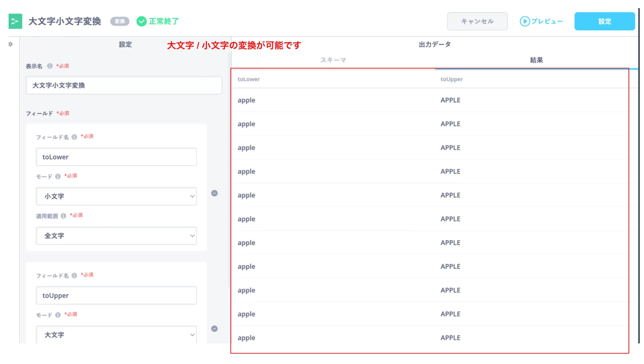This screenshot has width=644, height=364.
Task: Click info icon next to first フィールド名
Action: [74, 137]
